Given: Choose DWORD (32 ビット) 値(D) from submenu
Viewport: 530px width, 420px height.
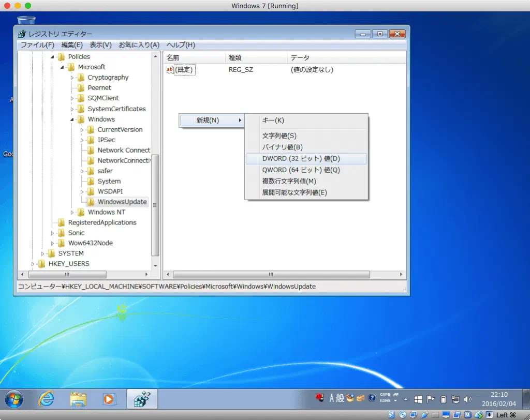Looking at the screenshot, I should pos(301,159).
